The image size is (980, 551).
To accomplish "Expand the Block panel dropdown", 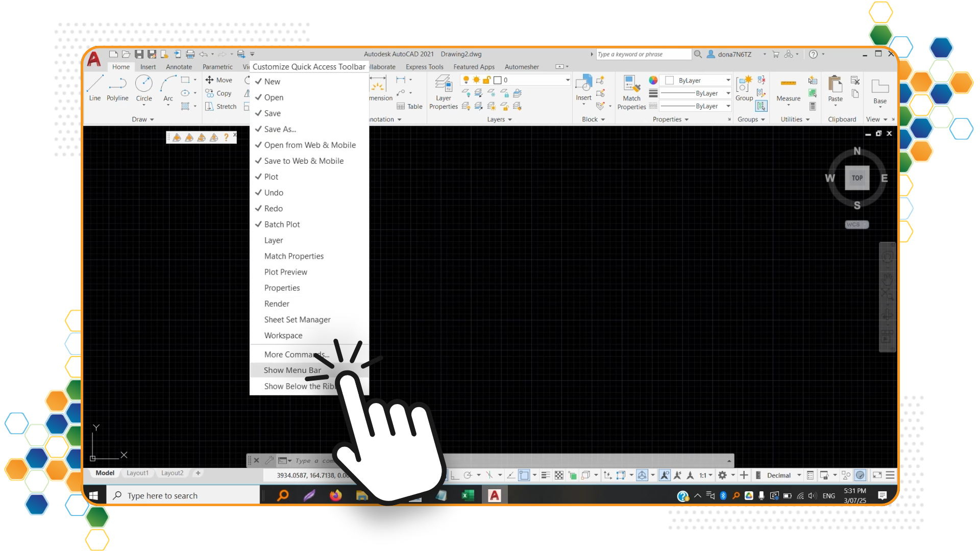I will (594, 119).
